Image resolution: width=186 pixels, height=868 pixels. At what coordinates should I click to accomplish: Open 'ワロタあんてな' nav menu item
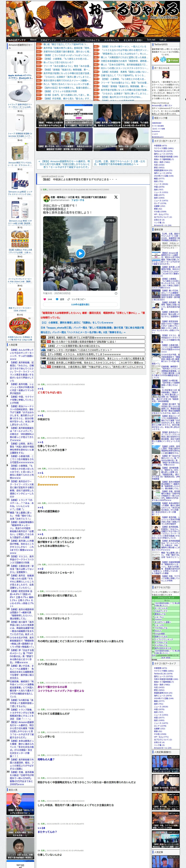(92, 40)
